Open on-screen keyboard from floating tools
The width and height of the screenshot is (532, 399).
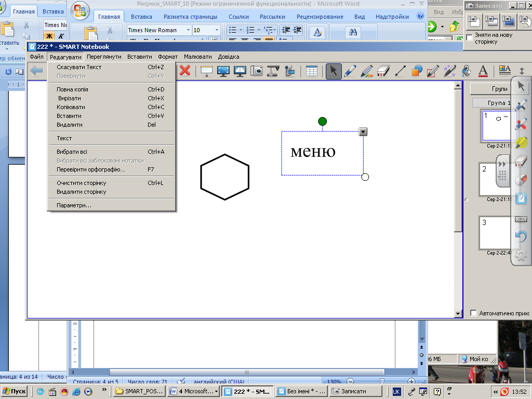coord(521,219)
